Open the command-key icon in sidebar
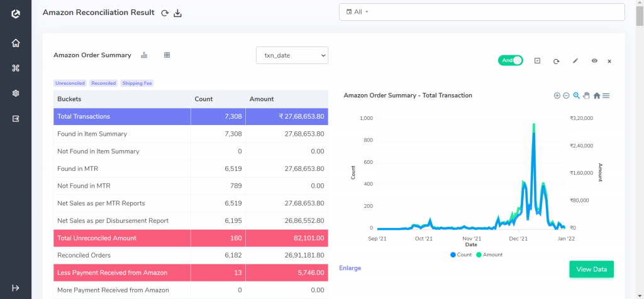This screenshot has width=644, height=299. 16,68
